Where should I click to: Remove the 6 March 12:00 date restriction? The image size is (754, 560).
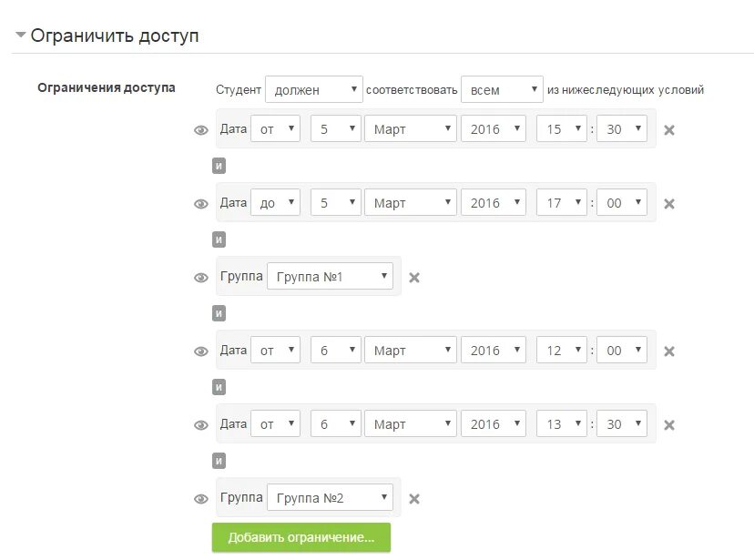[669, 351]
